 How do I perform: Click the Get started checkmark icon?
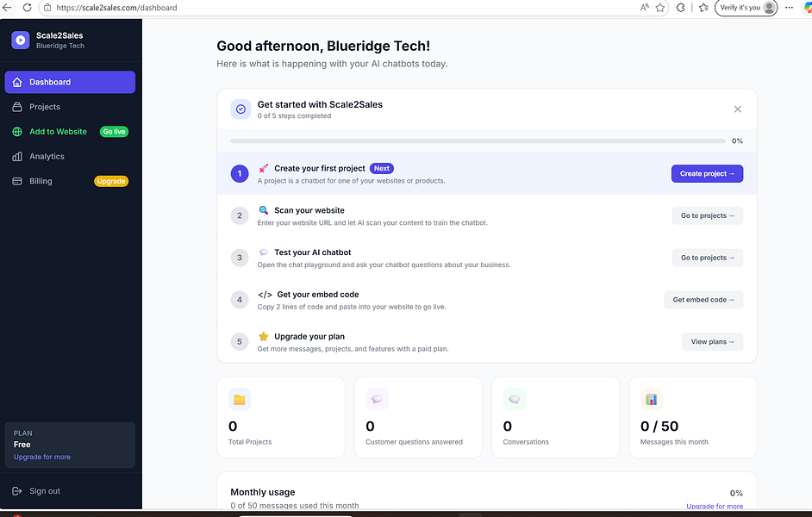click(240, 109)
